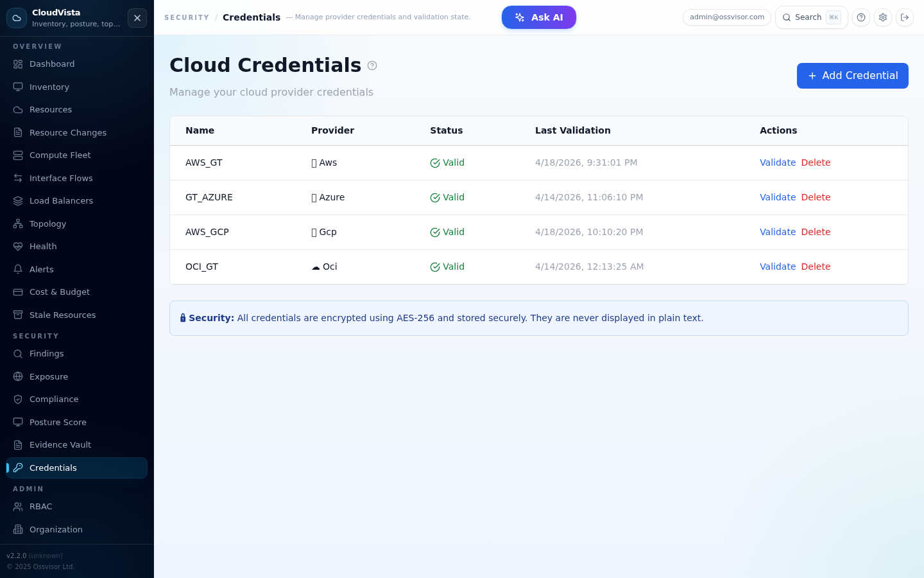
Task: Click the Credentials key icon
Action: click(18, 468)
